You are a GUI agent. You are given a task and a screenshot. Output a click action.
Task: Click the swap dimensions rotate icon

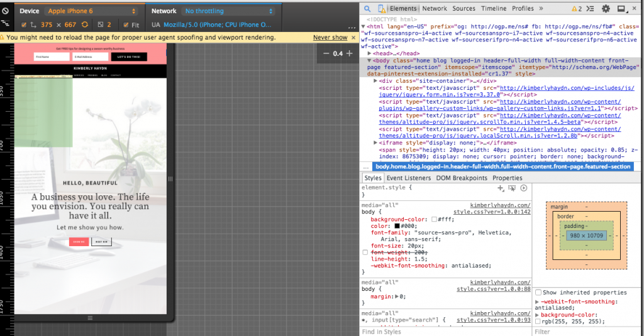point(84,24)
